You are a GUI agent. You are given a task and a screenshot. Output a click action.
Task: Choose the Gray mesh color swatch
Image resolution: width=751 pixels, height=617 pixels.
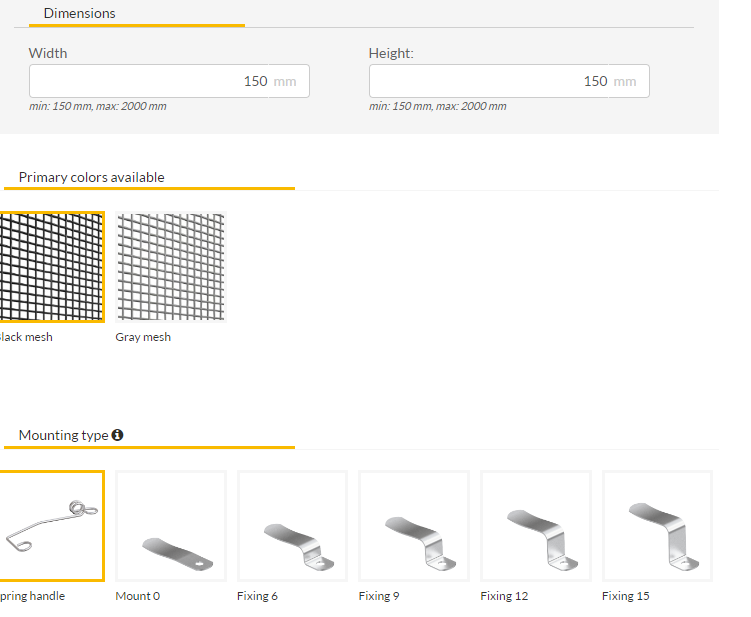171,266
